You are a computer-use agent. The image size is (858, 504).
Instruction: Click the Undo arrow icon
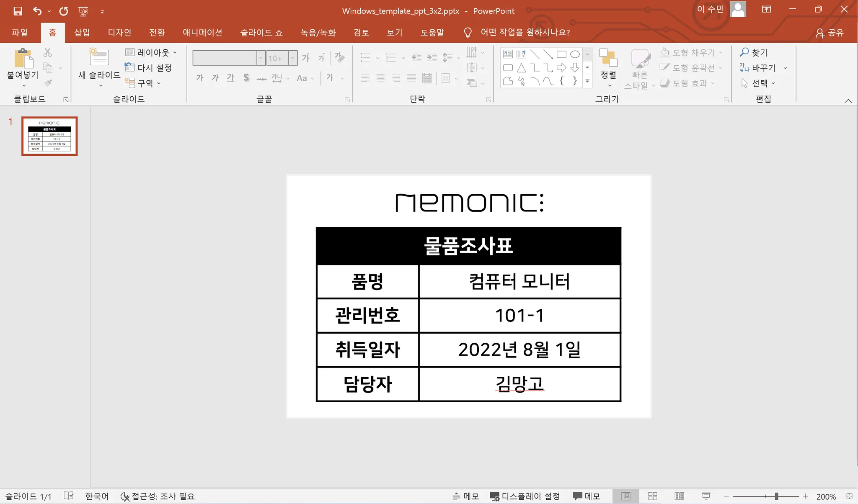[x=37, y=11]
